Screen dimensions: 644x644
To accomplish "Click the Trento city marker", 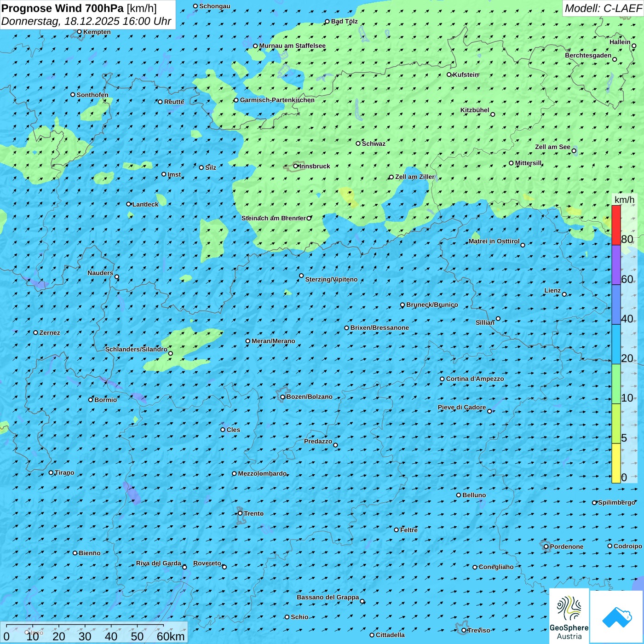I will point(240,513).
